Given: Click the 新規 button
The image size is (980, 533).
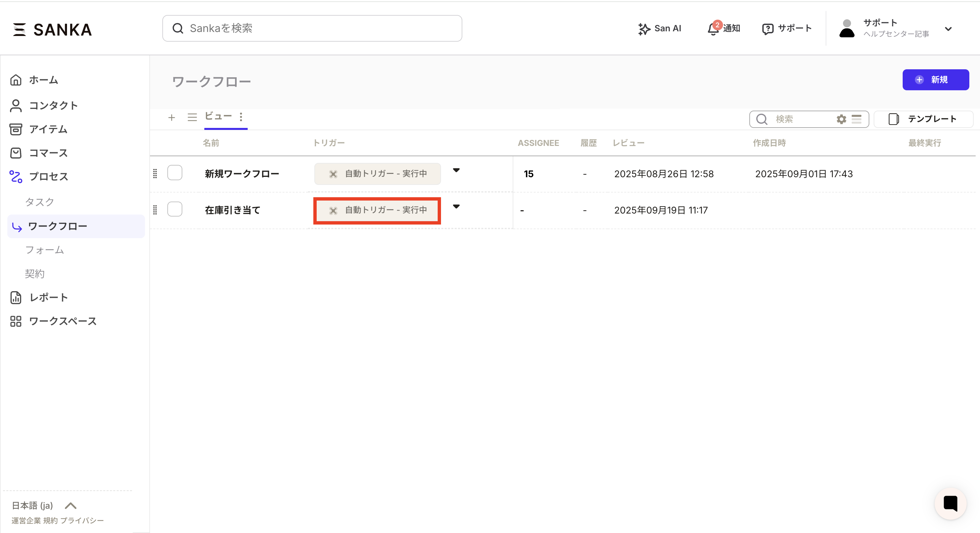Looking at the screenshot, I should click(935, 80).
